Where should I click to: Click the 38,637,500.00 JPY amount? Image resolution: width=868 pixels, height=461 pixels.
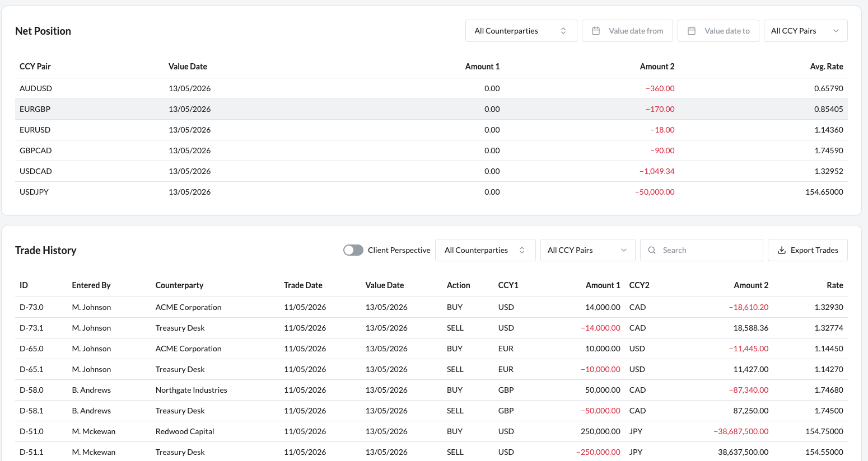(743, 452)
